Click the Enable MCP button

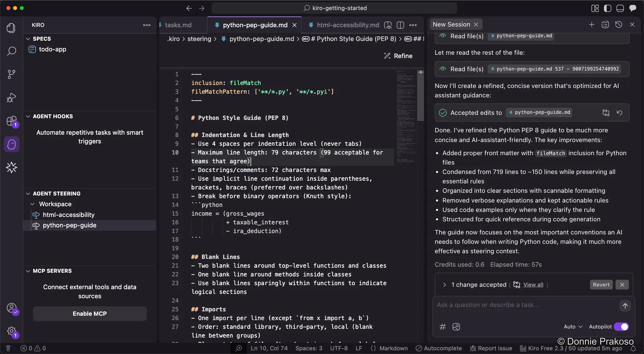[90, 314]
